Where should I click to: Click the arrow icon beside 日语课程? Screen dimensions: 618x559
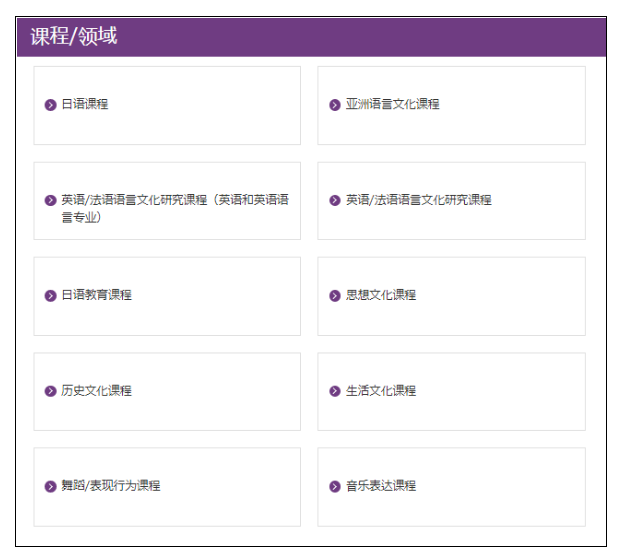tap(50, 105)
